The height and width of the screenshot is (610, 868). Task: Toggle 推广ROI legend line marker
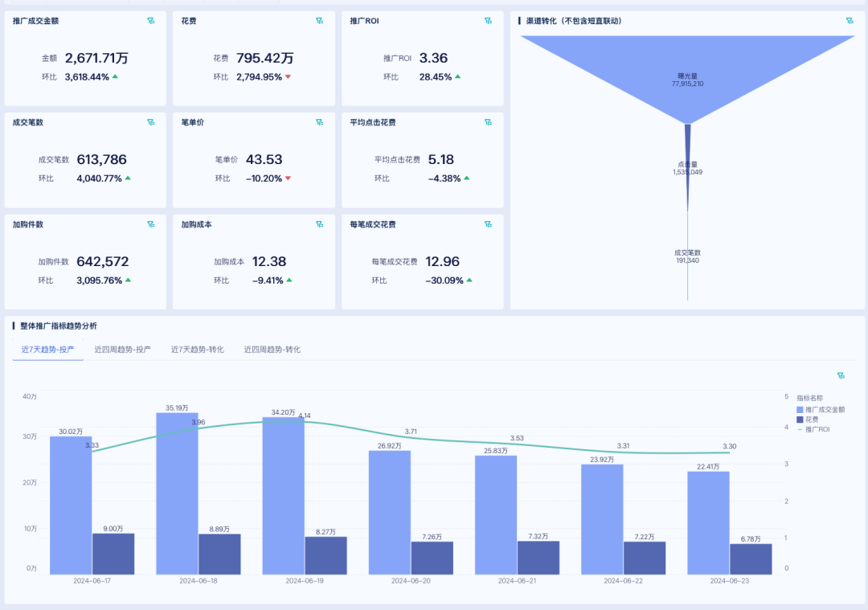pyautogui.click(x=800, y=429)
